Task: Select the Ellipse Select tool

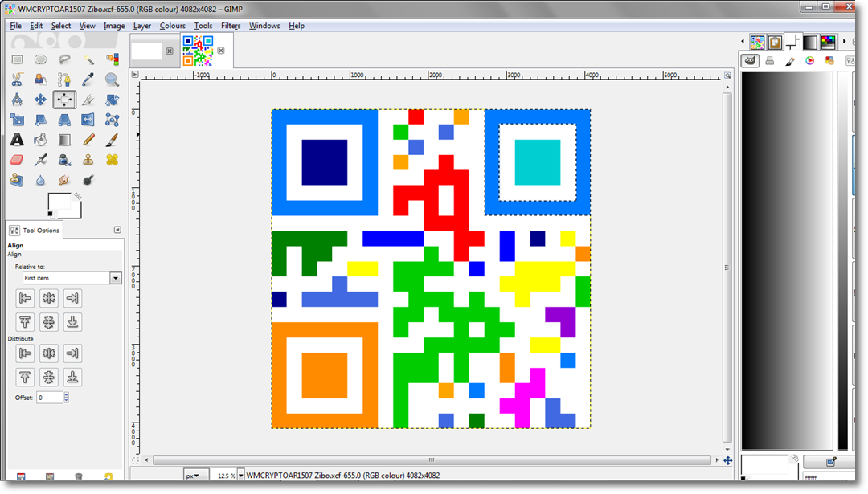Action: pyautogui.click(x=40, y=59)
